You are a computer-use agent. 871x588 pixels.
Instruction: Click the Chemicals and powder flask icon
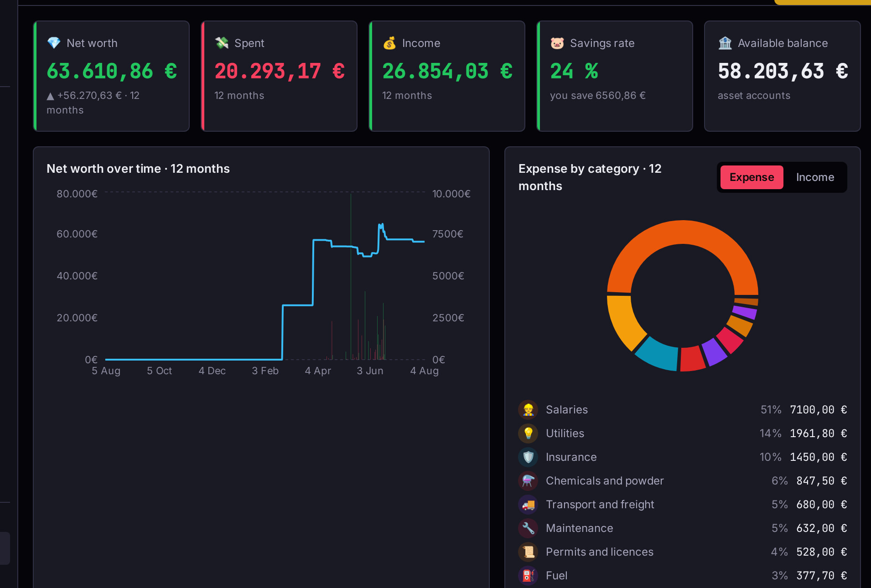click(x=528, y=480)
